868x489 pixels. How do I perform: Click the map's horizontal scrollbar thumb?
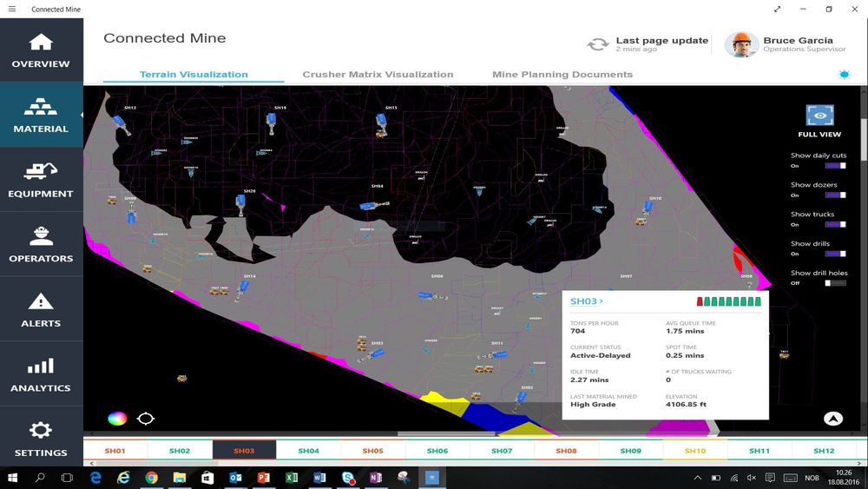pyautogui.click(x=447, y=433)
